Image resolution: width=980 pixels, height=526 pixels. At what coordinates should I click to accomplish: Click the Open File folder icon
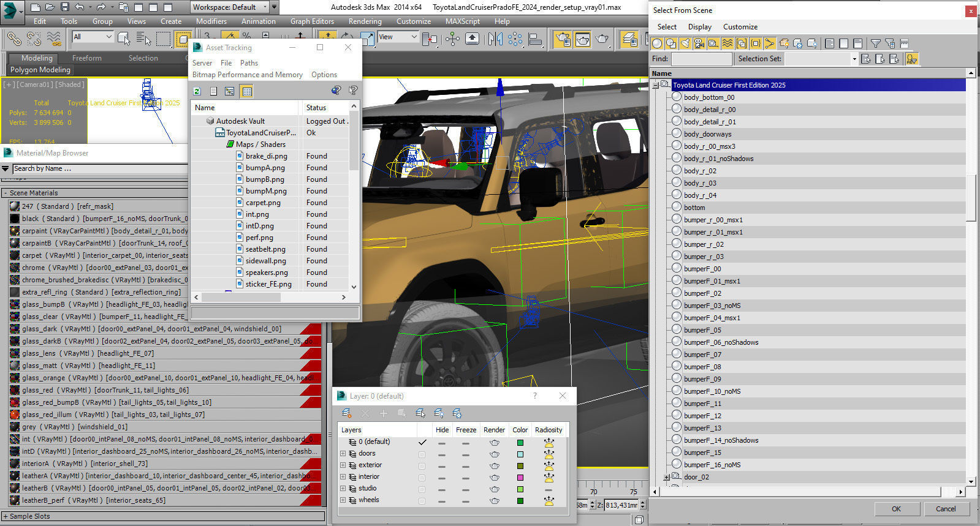click(50, 7)
